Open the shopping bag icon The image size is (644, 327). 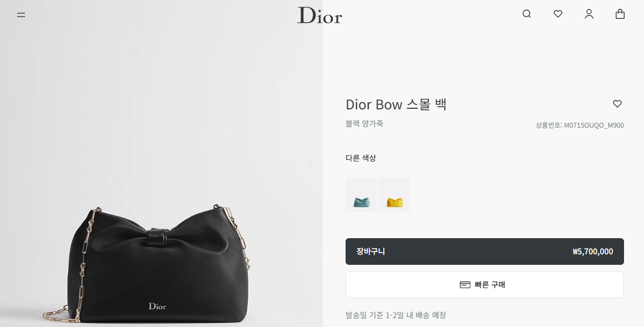620,14
